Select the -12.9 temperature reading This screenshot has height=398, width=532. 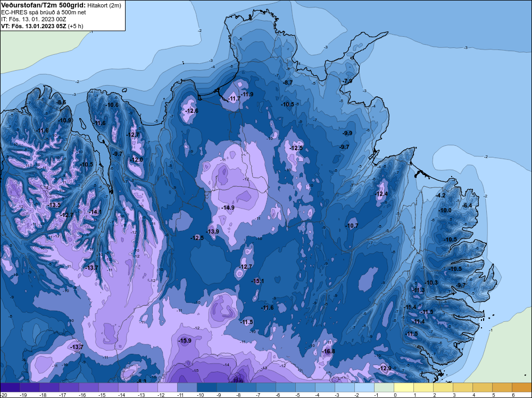point(385,368)
